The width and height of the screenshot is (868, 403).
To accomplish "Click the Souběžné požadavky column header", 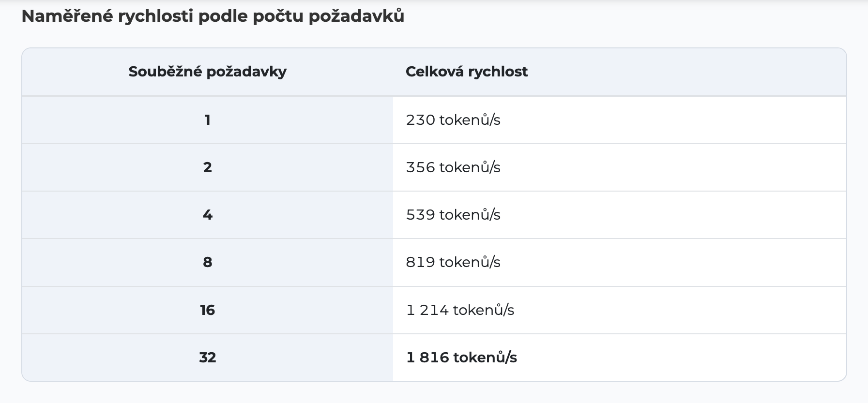I will coord(208,72).
